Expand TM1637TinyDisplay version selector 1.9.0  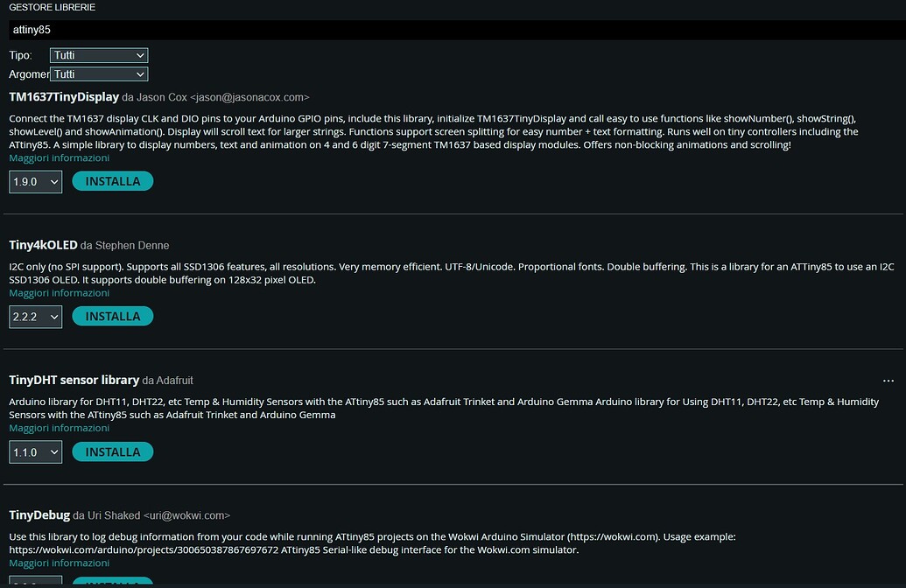[x=36, y=181]
